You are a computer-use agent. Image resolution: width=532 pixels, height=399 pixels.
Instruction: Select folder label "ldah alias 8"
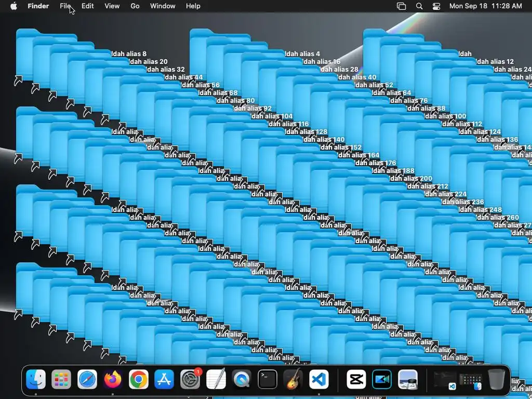point(129,54)
